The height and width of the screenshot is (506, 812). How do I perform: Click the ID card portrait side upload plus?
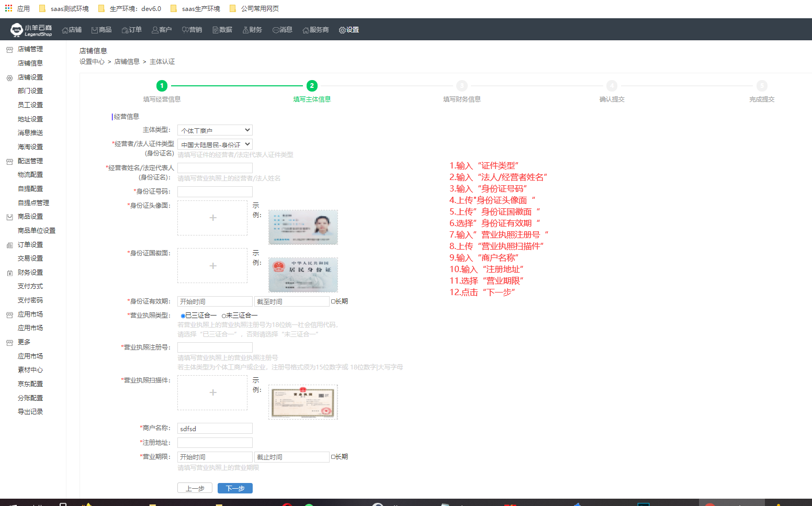click(212, 218)
